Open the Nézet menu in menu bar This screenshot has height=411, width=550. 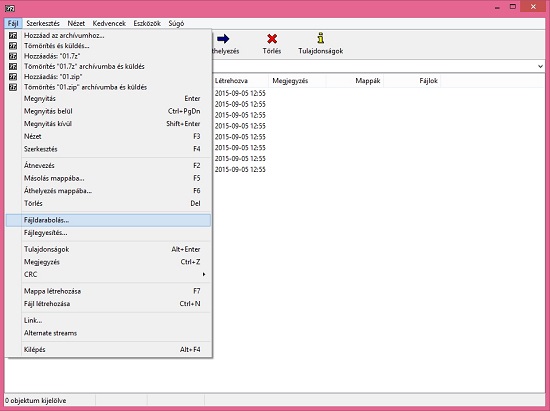76,23
